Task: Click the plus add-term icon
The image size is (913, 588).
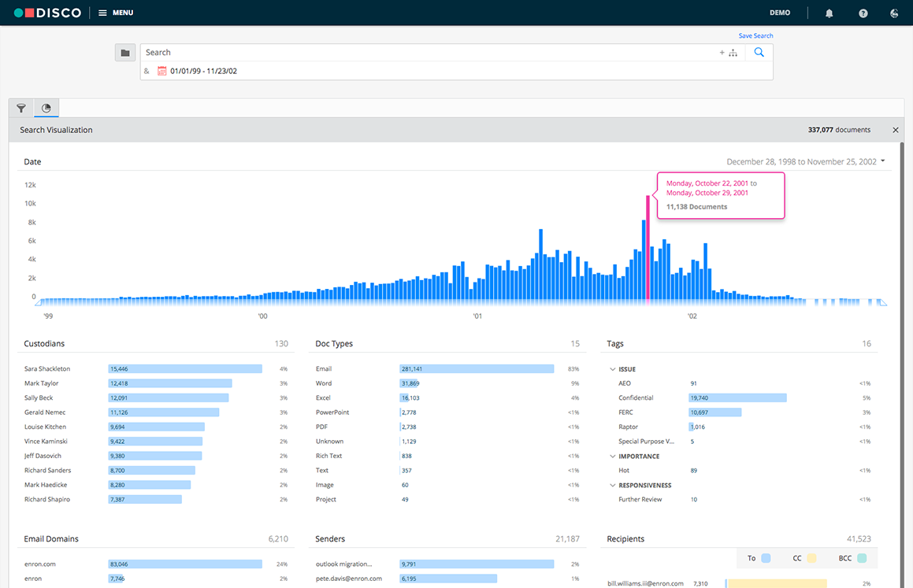Action: pyautogui.click(x=722, y=52)
